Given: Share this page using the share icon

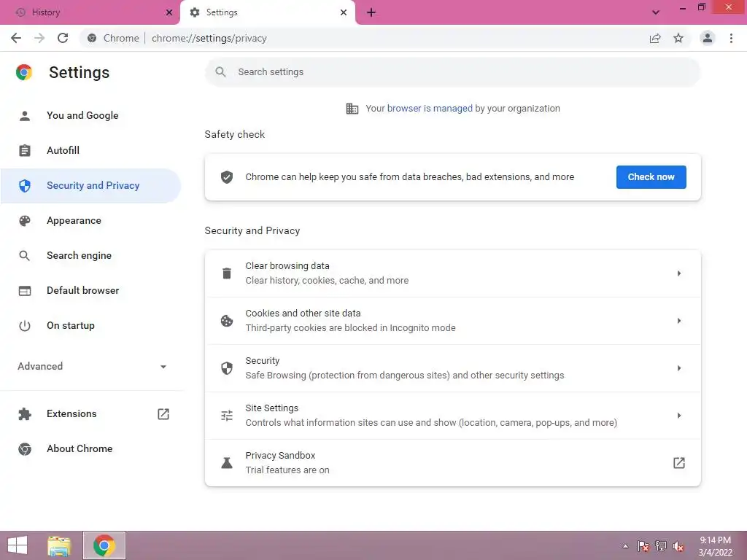Looking at the screenshot, I should 655,38.
